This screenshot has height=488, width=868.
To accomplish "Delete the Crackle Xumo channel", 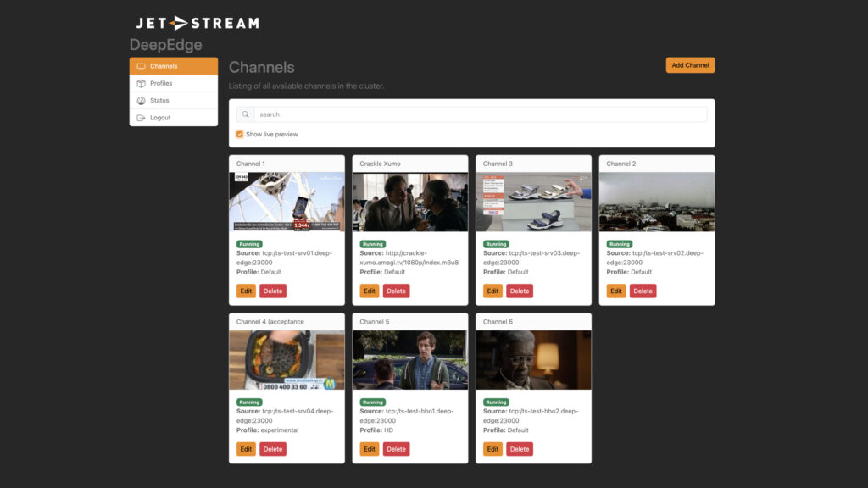I will (396, 291).
